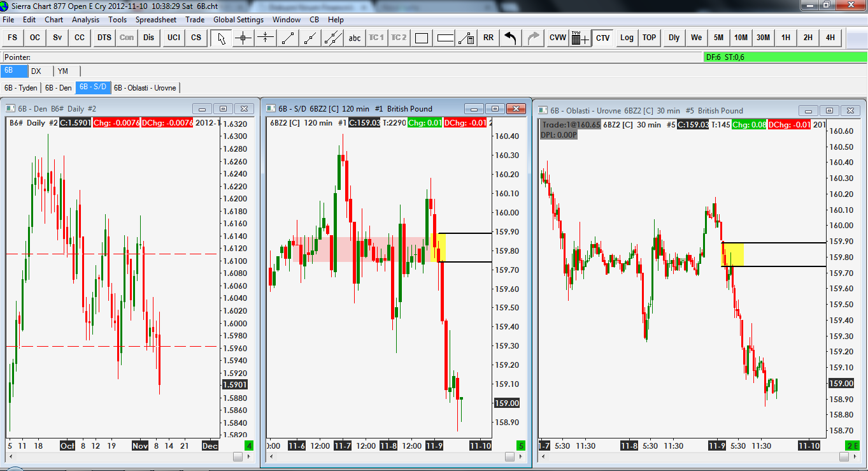Screen dimensions: 868x471
Task: Open the Trade menu
Action: 195,20
